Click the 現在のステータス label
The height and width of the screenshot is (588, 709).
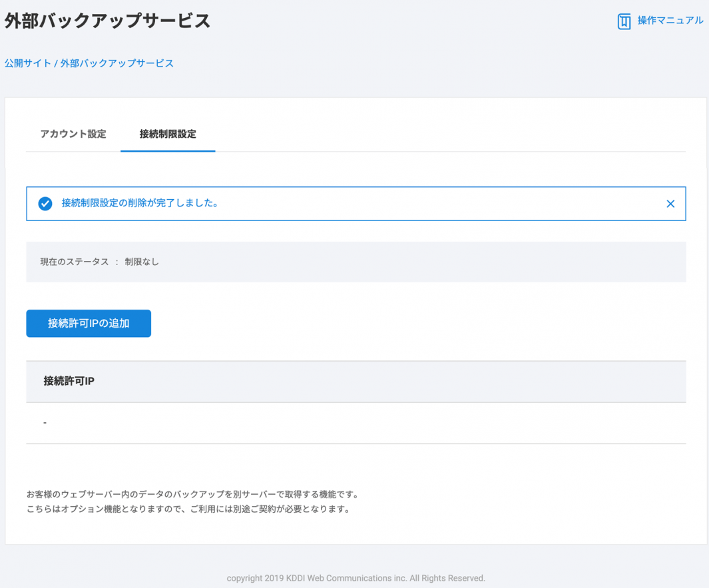(x=74, y=262)
